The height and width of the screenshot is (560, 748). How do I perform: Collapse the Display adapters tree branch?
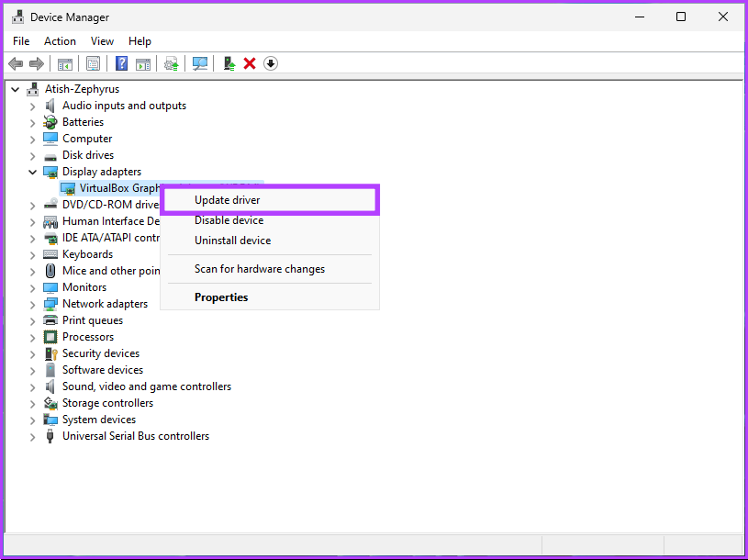tap(32, 172)
